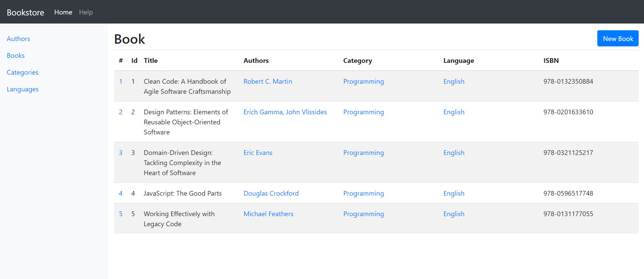Viewport: 644px width, 279px height.
Task: Open book row number 5 link
Action: tap(121, 214)
